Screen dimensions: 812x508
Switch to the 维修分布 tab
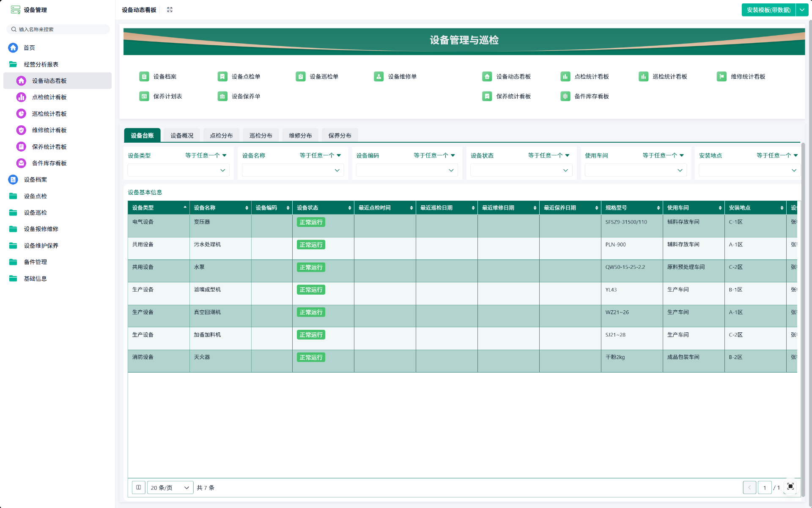pos(300,135)
